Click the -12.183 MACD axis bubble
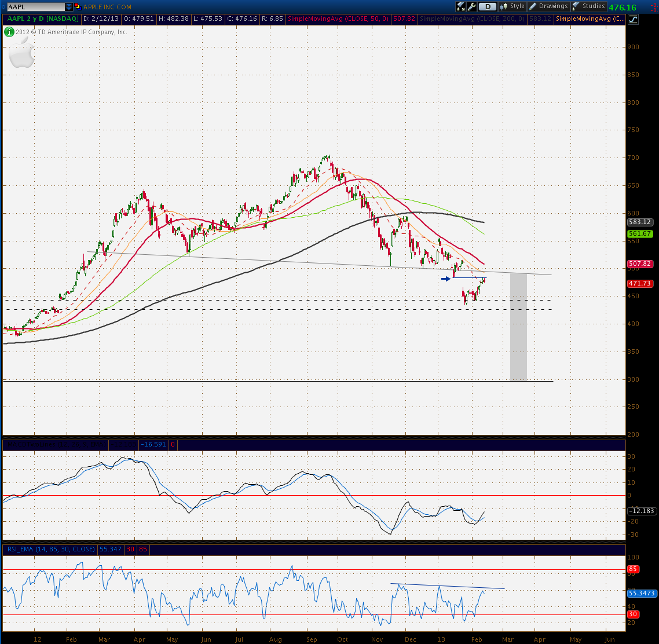The width and height of the screenshot is (659, 644). pos(640,511)
